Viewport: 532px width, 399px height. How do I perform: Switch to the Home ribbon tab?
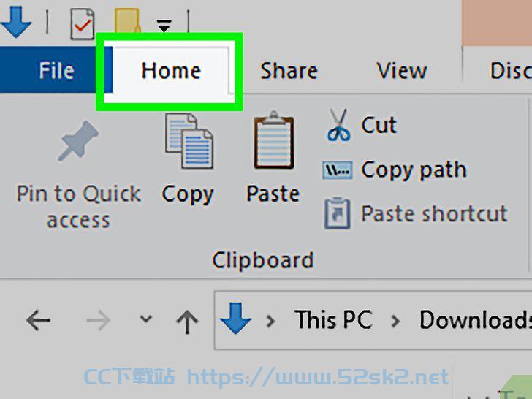[x=171, y=70]
